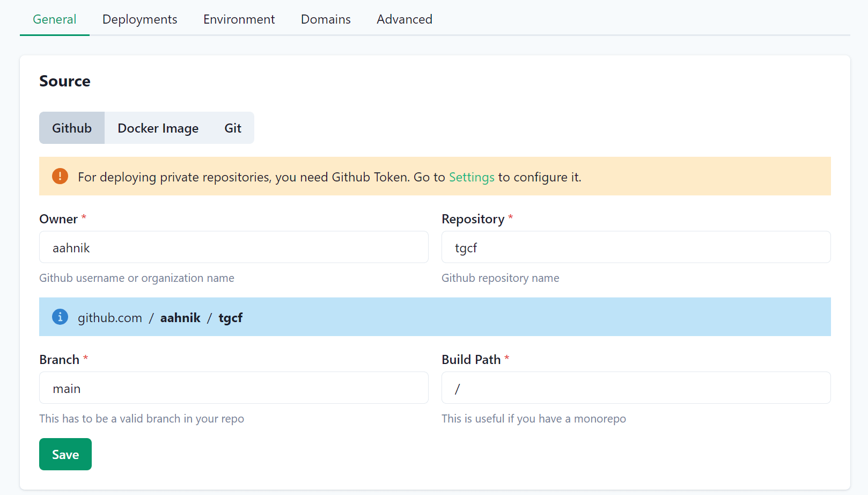The width and height of the screenshot is (868, 495).
Task: Select Github as the source
Action: pyautogui.click(x=72, y=128)
